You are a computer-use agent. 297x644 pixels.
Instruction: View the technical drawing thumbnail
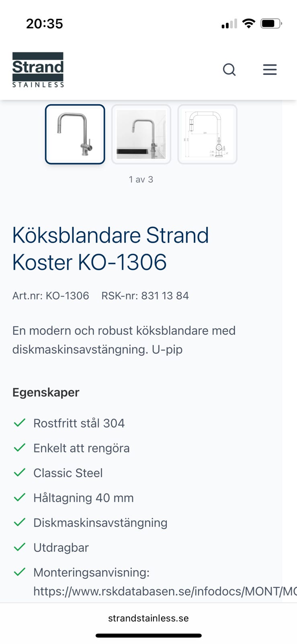click(x=207, y=134)
